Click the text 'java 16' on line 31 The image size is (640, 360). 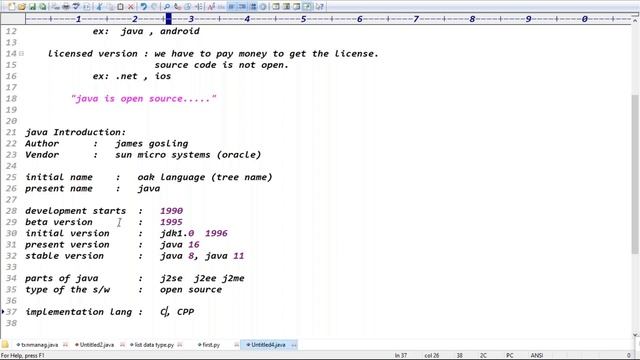(180, 244)
